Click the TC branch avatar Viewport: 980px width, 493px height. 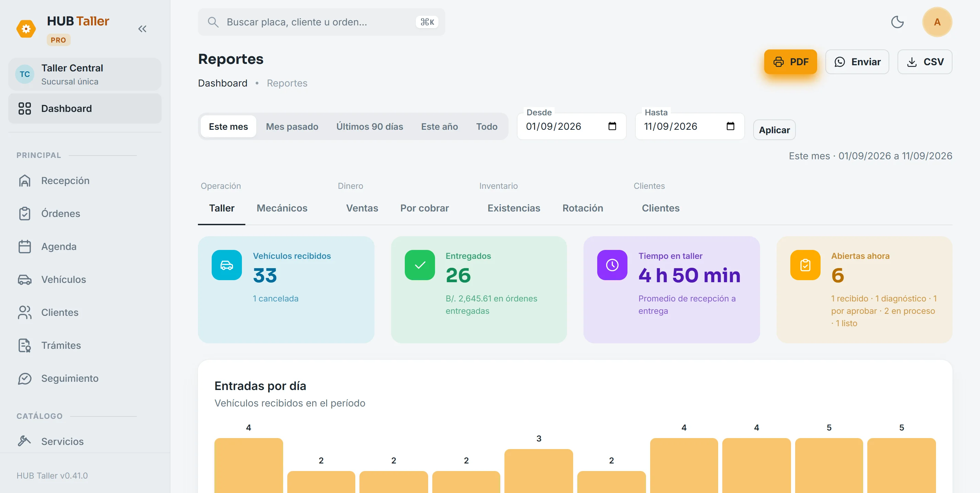coord(25,74)
